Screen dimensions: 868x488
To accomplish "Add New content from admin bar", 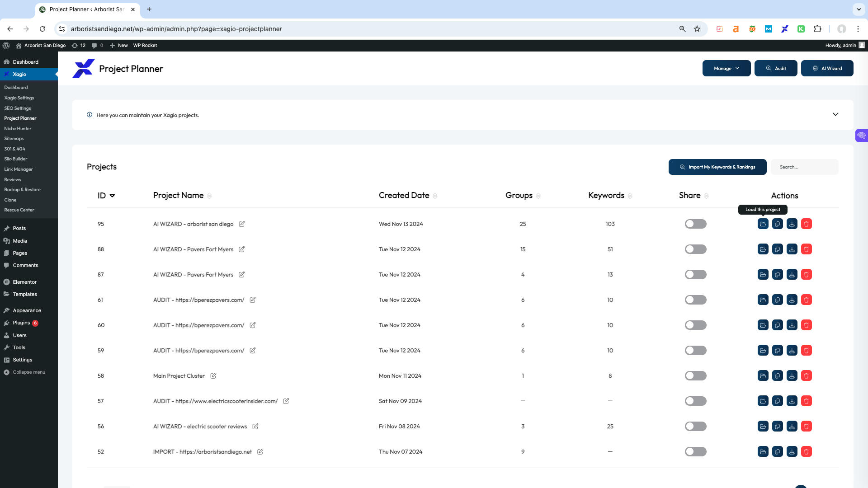I will 119,45.
